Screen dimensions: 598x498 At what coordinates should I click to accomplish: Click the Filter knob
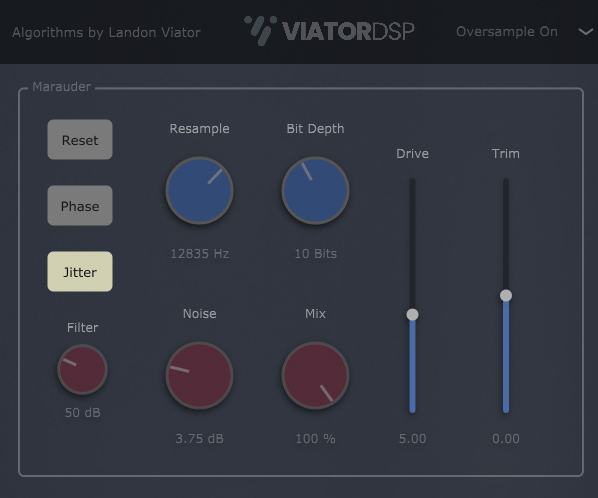[82, 369]
